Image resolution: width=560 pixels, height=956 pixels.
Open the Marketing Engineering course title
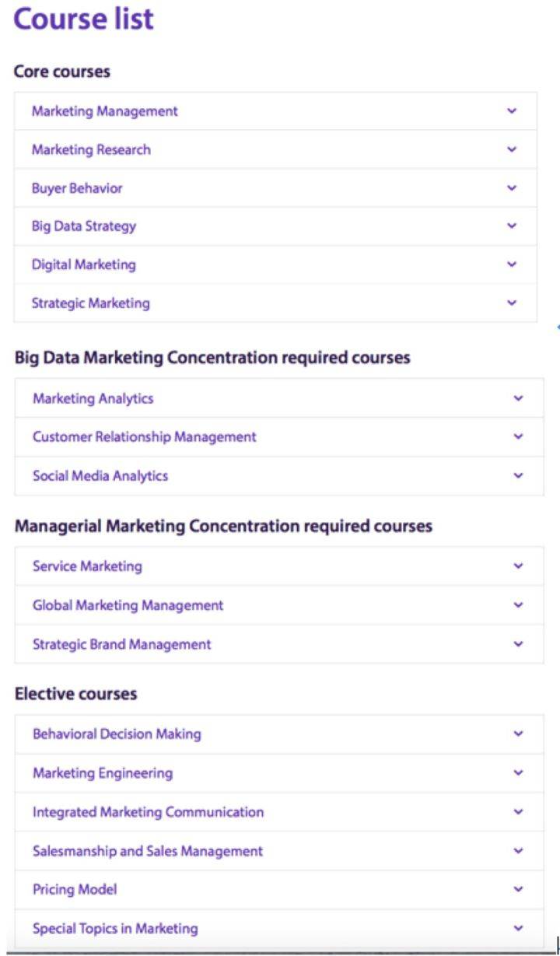click(x=103, y=773)
